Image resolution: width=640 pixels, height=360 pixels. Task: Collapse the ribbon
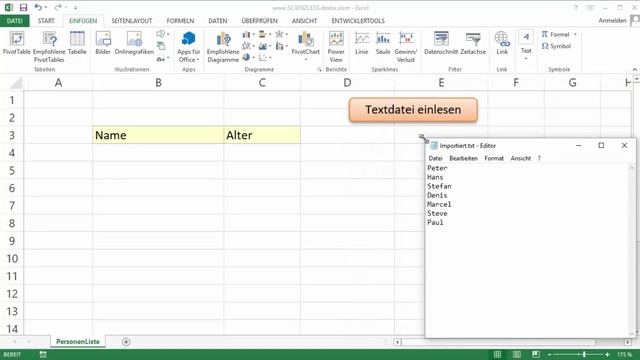coord(635,69)
